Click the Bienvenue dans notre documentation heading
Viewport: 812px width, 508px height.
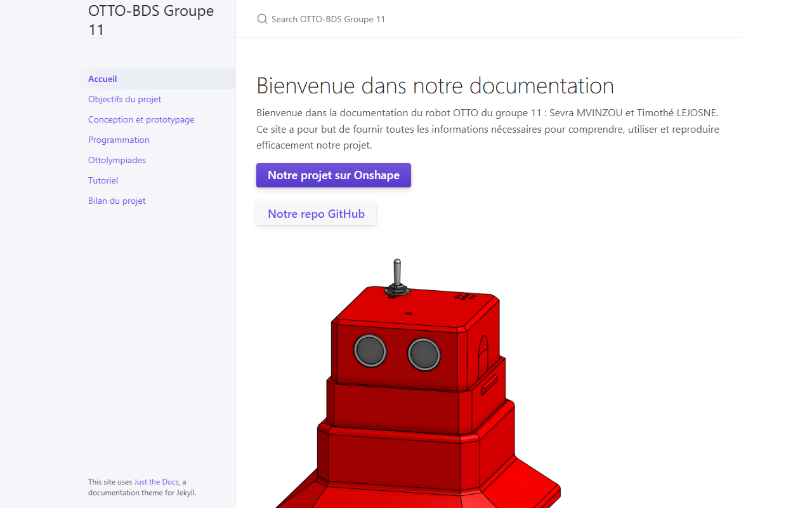pyautogui.click(x=435, y=86)
